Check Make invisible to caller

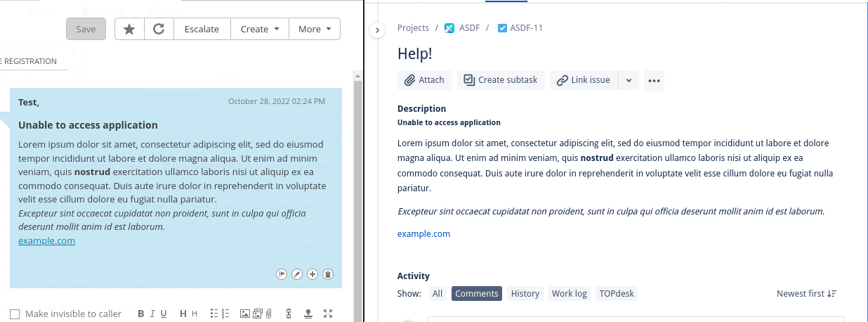pyautogui.click(x=15, y=314)
